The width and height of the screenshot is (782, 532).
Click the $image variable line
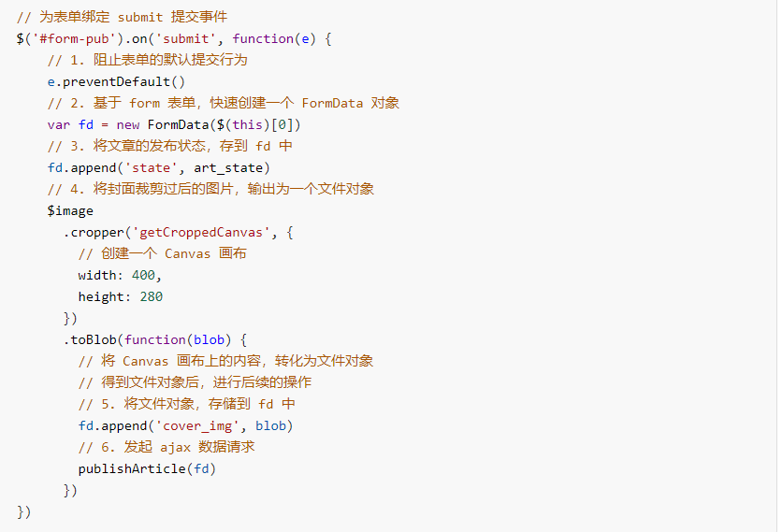70,211
